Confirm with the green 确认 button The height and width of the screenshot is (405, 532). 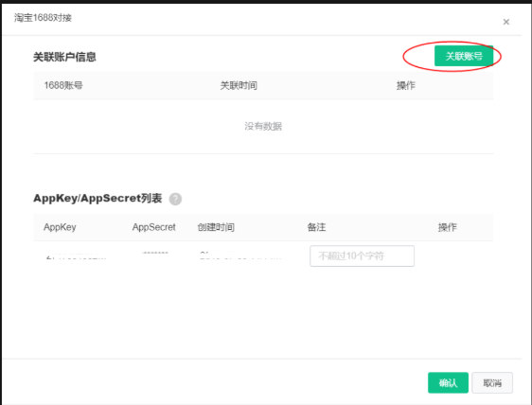click(448, 382)
